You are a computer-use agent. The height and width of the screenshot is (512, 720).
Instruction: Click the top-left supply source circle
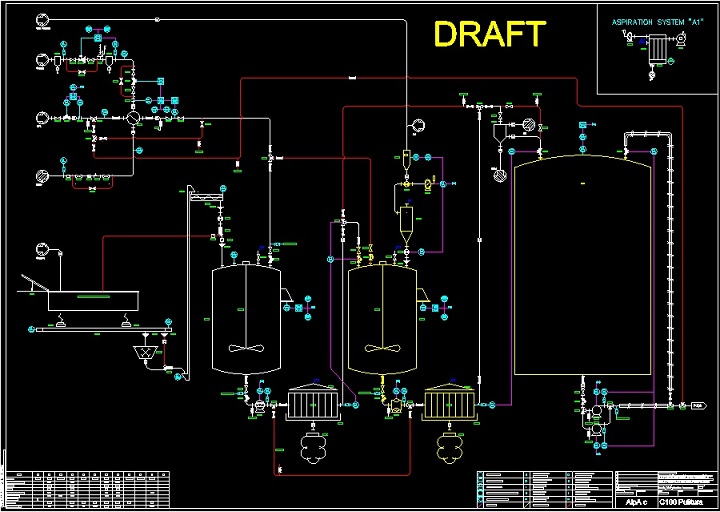pyautogui.click(x=42, y=19)
